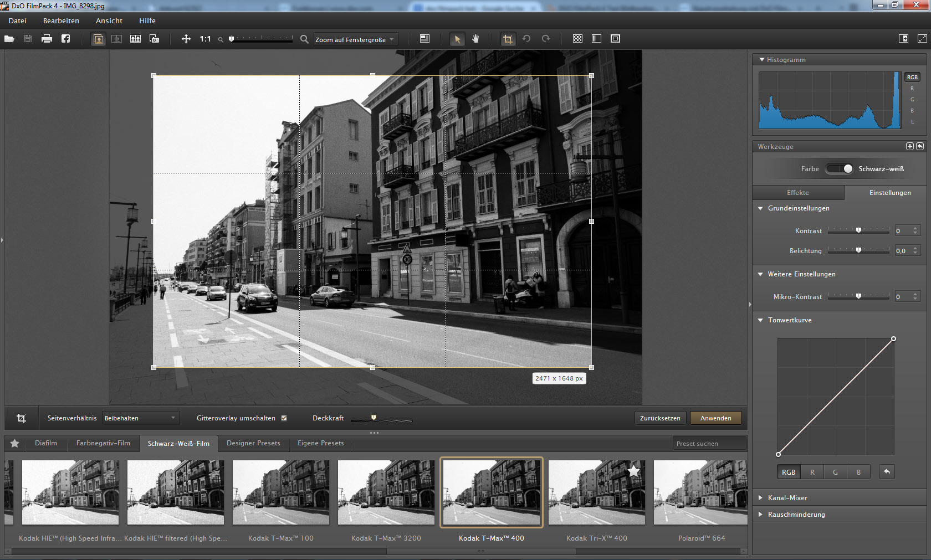This screenshot has height=560, width=931.
Task: Click the print icon in toolbar
Action: (47, 39)
